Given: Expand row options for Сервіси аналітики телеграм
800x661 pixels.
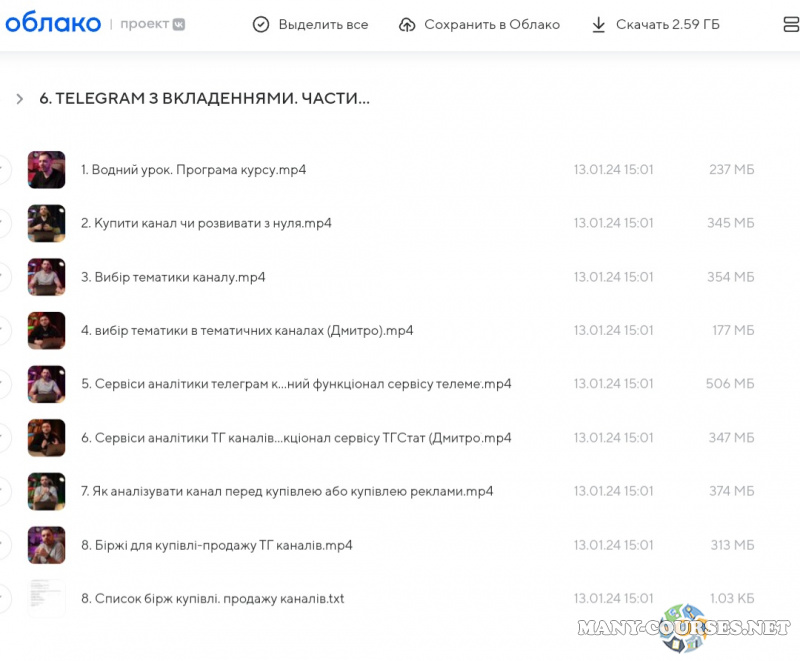Looking at the screenshot, I should pos(4,384).
